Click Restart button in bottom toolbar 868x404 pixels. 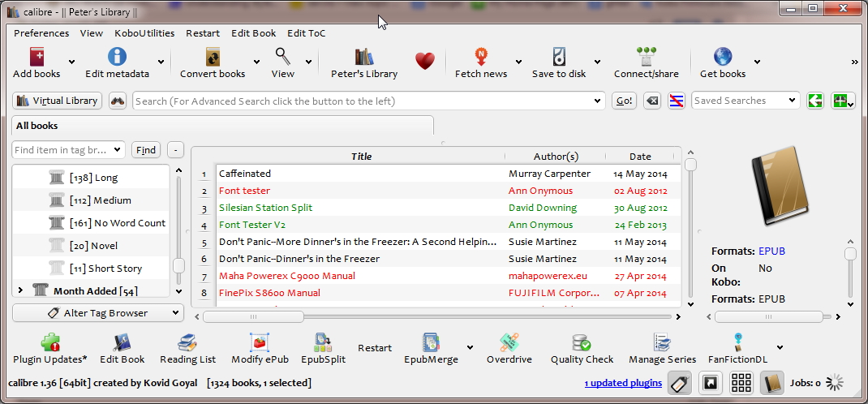(375, 347)
